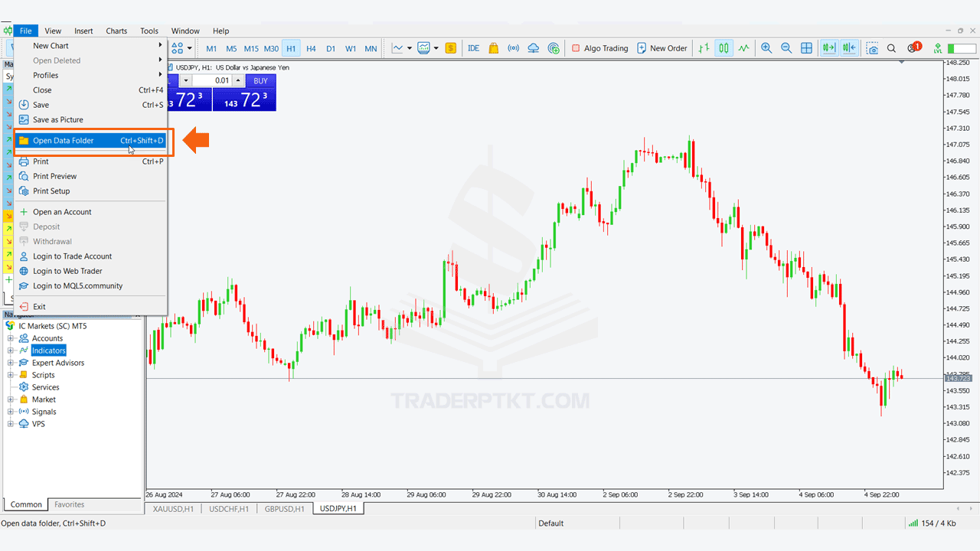Viewport: 980px width, 551px height.
Task: Toggle chart auto scroll icon
Action: pyautogui.click(x=828, y=48)
